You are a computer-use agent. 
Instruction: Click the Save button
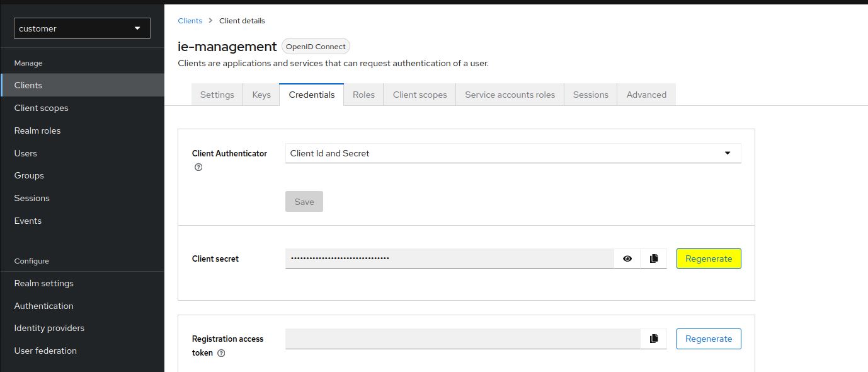tap(304, 202)
